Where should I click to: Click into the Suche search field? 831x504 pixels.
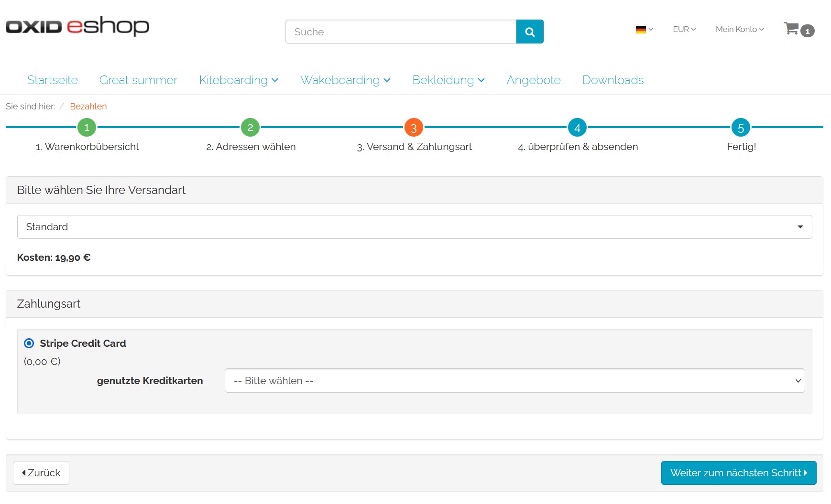[x=401, y=32]
